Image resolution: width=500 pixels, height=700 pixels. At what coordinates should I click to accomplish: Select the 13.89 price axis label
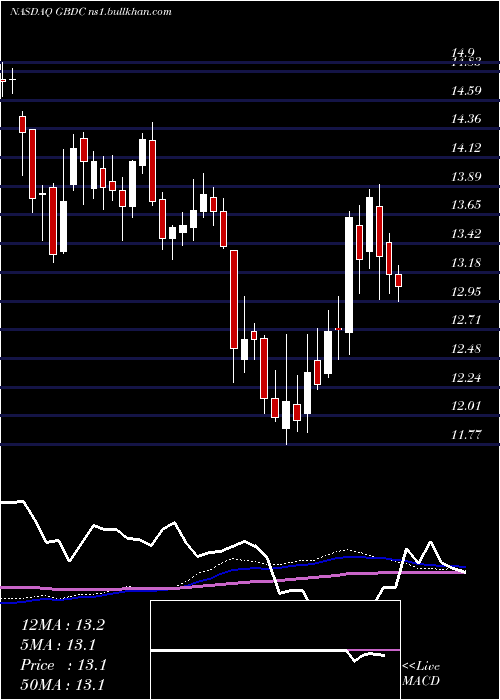[x=466, y=177]
